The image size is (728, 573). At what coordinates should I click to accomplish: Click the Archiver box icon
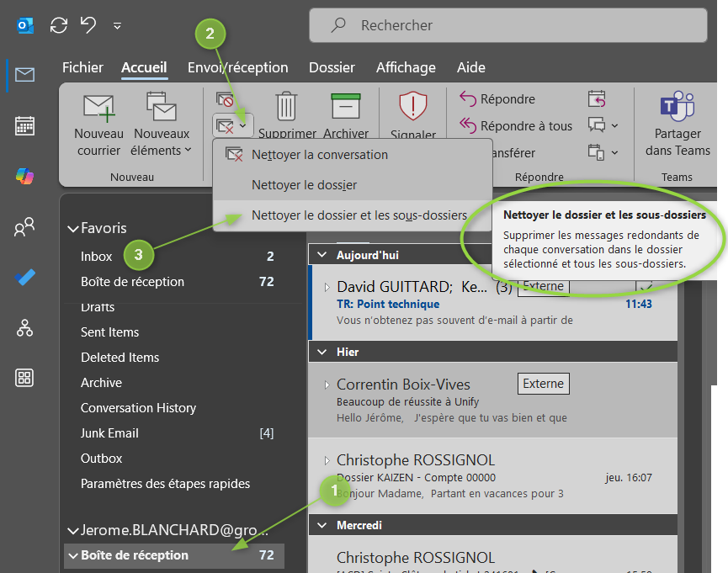click(346, 108)
